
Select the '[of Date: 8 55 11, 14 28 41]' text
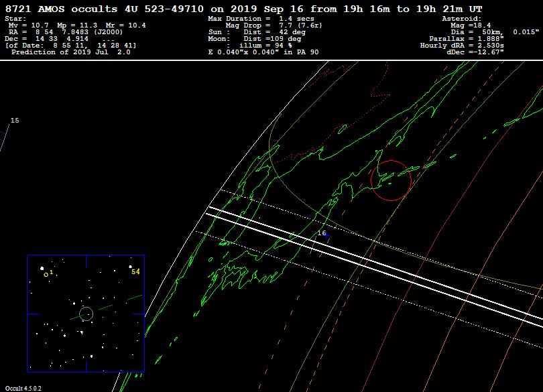click(x=70, y=46)
